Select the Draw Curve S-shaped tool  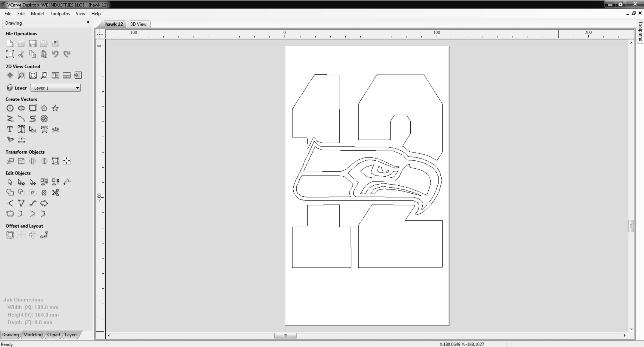[x=33, y=119]
